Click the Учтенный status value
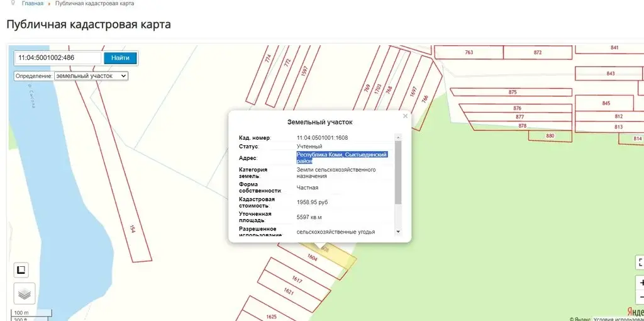The image size is (644, 321). pos(309,146)
